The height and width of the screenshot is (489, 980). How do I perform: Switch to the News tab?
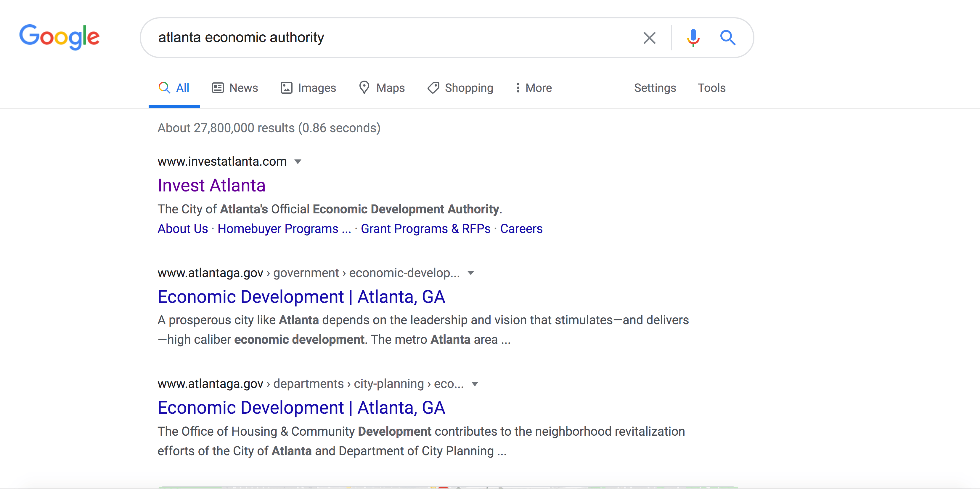235,88
